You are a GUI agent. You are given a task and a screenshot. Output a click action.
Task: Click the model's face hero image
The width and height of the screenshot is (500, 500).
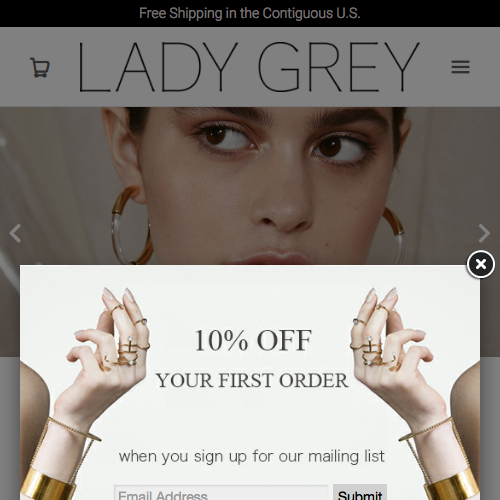(x=250, y=186)
